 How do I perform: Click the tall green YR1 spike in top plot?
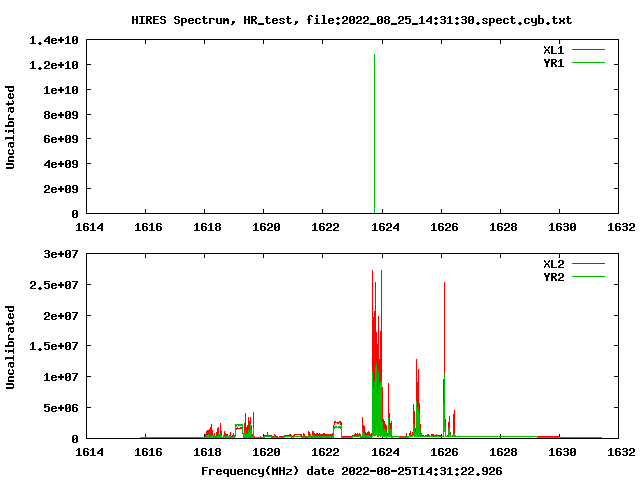(374, 133)
